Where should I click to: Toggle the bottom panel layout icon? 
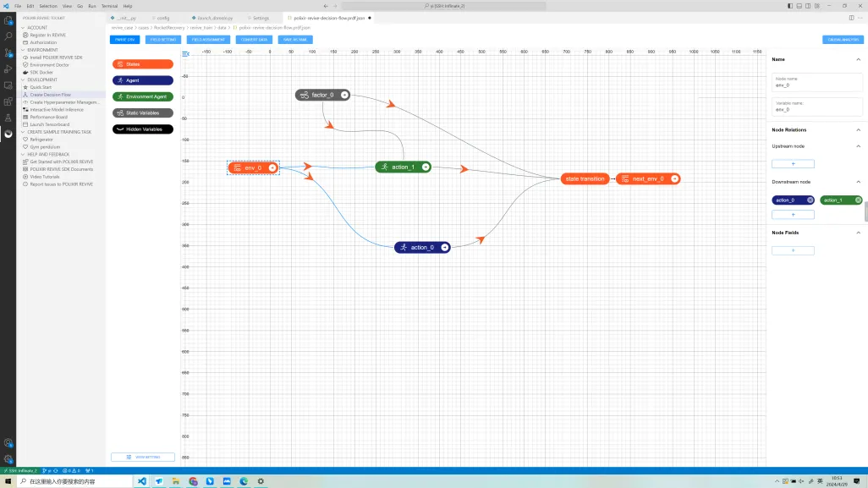tap(799, 6)
